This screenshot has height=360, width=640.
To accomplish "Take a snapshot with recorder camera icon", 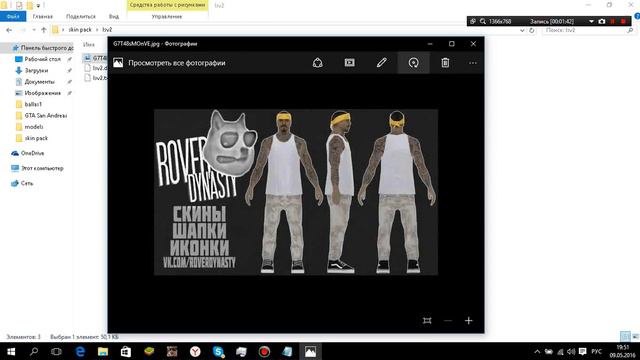I will (x=602, y=21).
